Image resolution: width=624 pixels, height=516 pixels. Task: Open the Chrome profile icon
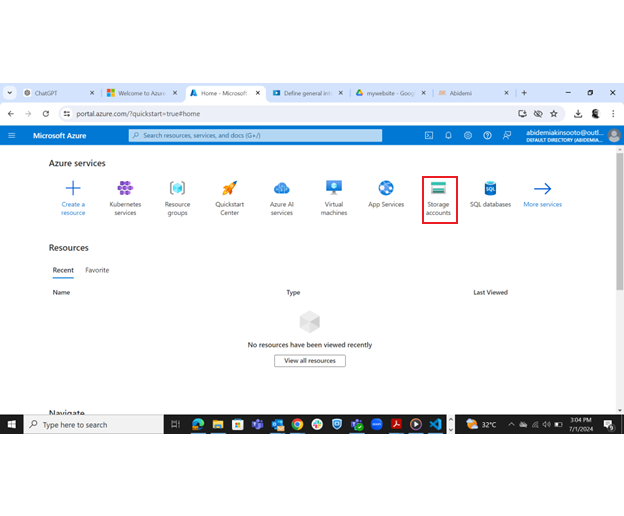[x=595, y=114]
